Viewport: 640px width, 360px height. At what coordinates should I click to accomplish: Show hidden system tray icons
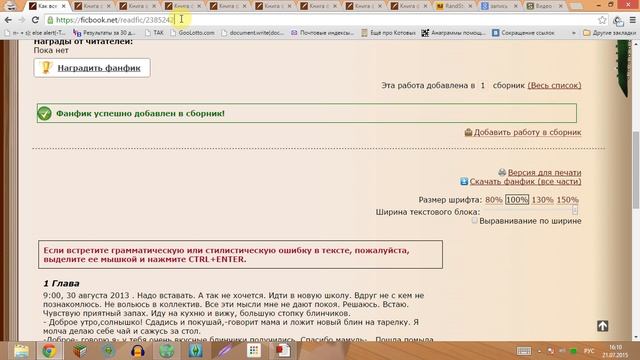[539, 351]
